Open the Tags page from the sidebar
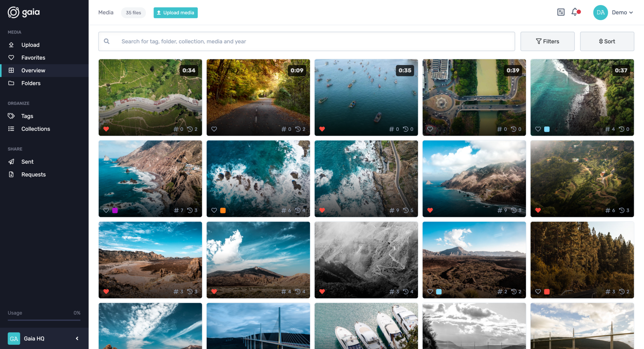This screenshot has height=349, width=644. pos(27,116)
